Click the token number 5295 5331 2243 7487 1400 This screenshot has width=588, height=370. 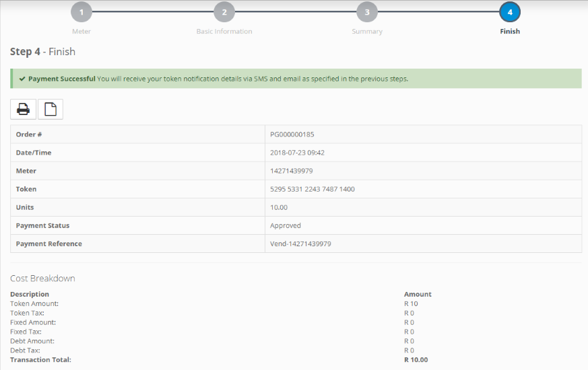point(313,189)
